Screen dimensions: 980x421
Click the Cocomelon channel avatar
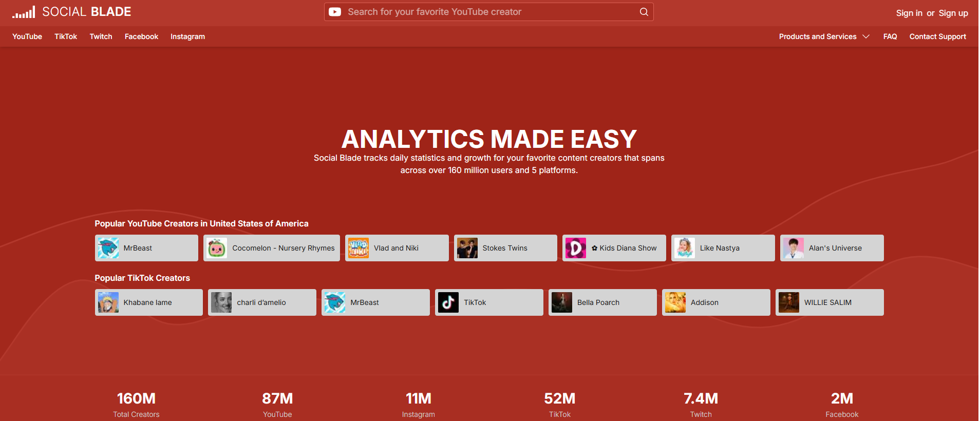[217, 248]
